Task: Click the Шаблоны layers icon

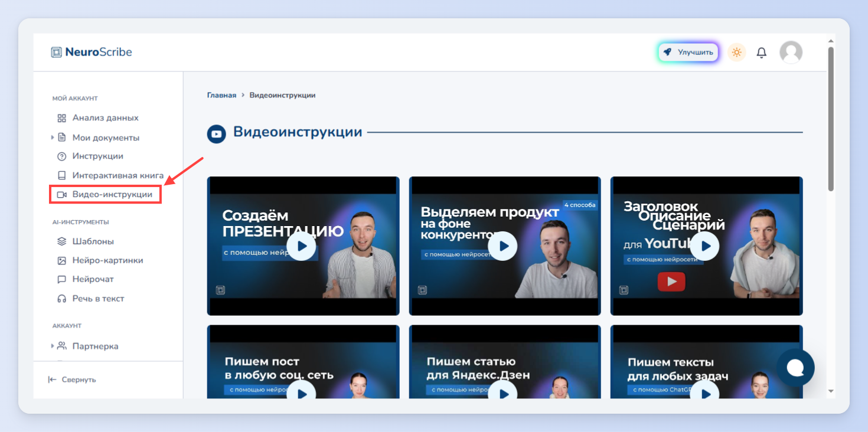Action: pyautogui.click(x=61, y=241)
